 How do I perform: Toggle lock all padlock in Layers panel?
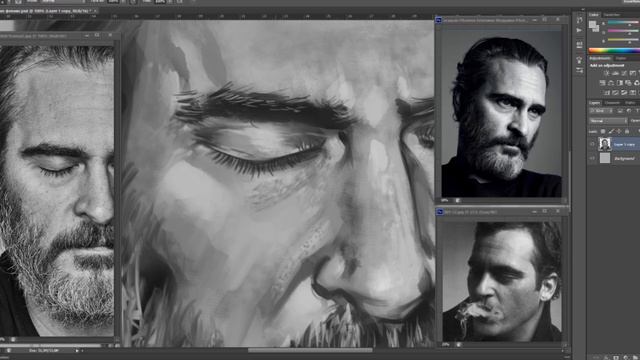(627, 131)
